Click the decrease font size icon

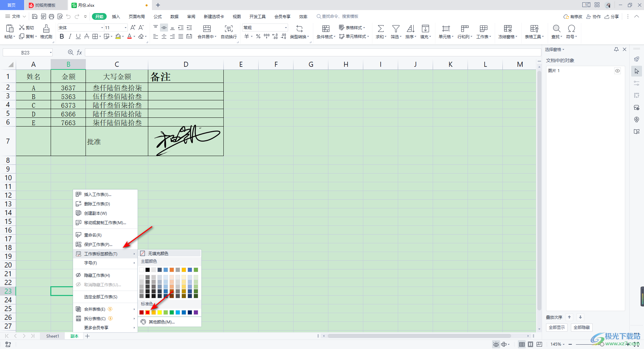(x=141, y=28)
